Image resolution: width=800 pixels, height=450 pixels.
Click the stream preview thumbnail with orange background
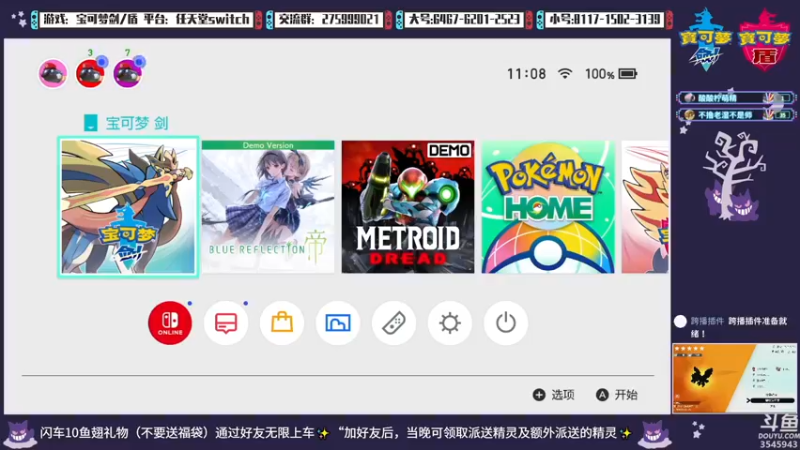pyautogui.click(x=734, y=378)
